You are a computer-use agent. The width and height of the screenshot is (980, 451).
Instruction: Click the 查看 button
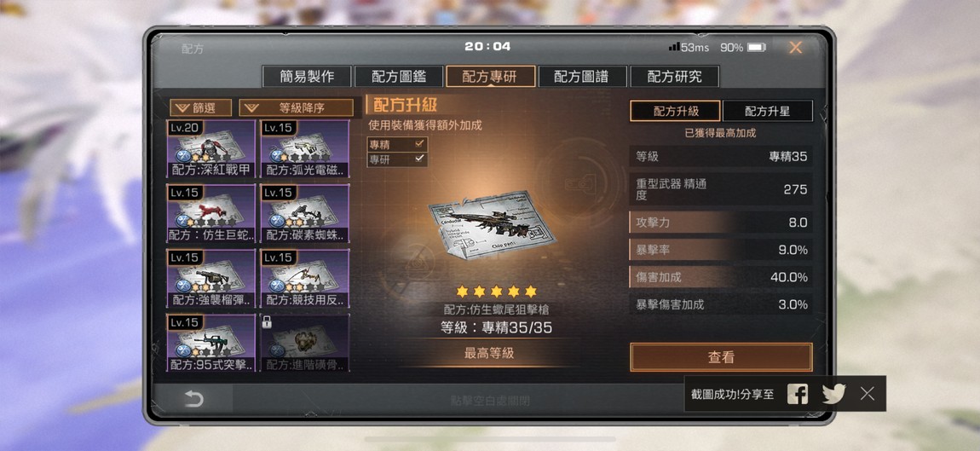coord(721,357)
